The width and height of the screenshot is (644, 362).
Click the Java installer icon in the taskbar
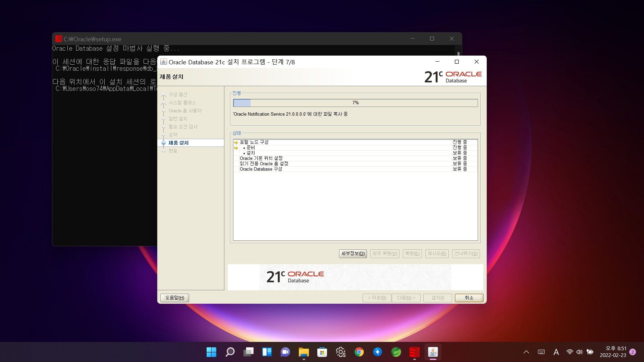(x=433, y=352)
